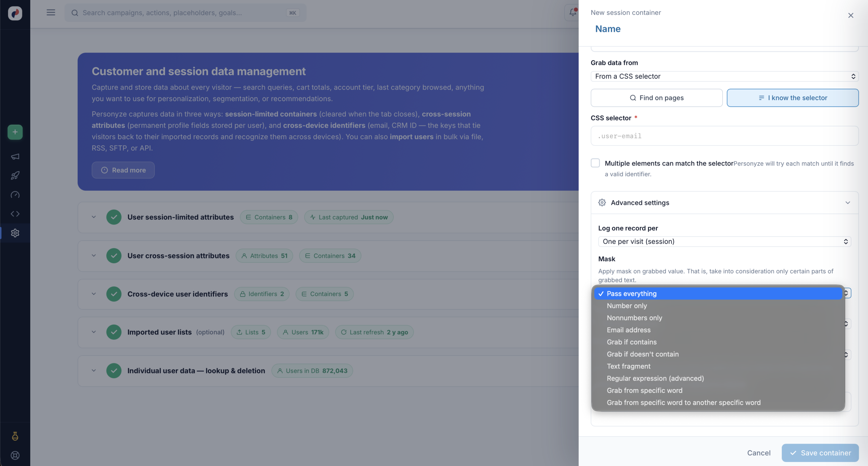Viewport: 868px width, 466px height.
Task: Click green check beside User cross-session attributes
Action: click(114, 256)
